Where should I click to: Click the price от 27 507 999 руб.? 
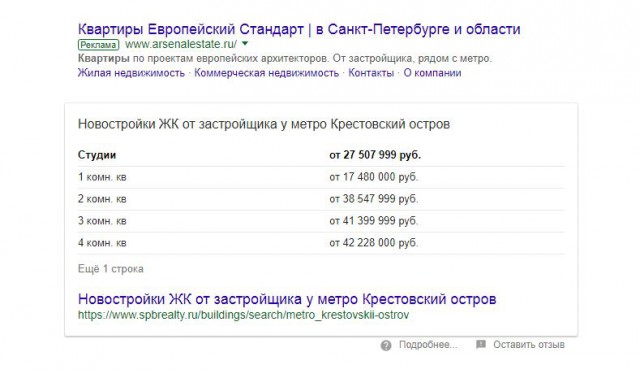(375, 155)
